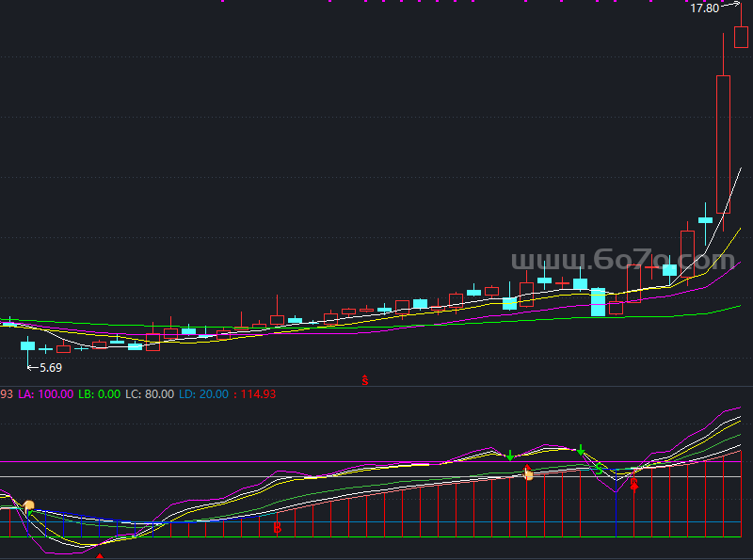This screenshot has width=753, height=560.
Task: Click the red up triangle at indicator bottom
Action: (100, 555)
